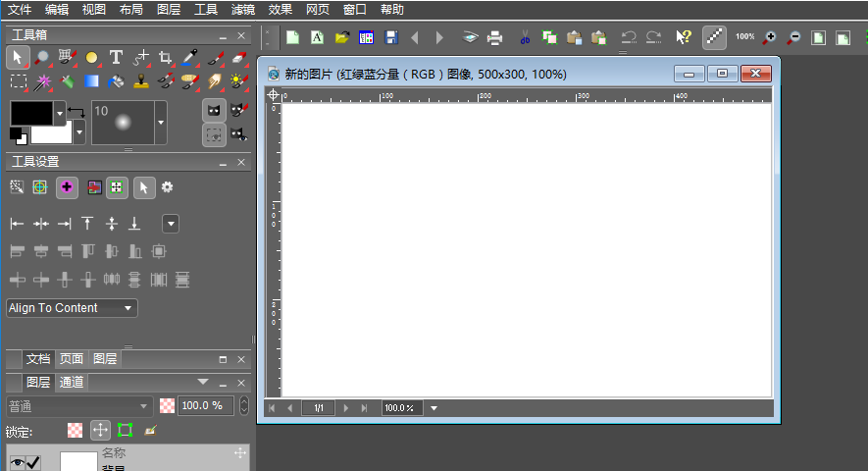Switch to the 文档 tab
Screen dimensions: 868x471
(38, 358)
